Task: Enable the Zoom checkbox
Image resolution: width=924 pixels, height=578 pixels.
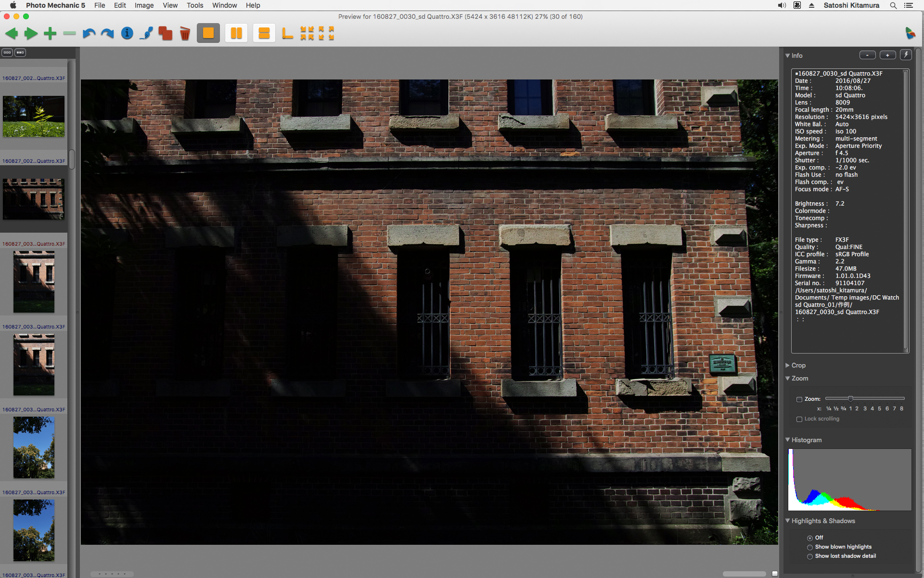Action: pyautogui.click(x=799, y=399)
